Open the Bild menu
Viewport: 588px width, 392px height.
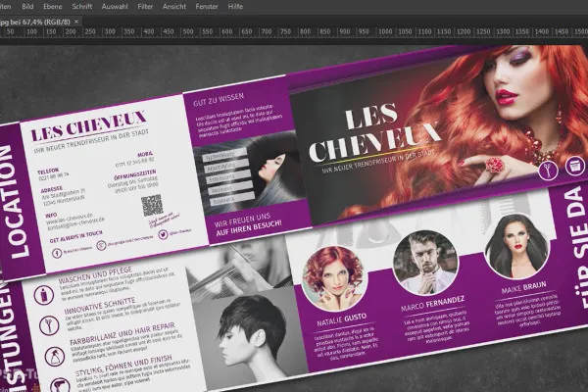pos(27,7)
